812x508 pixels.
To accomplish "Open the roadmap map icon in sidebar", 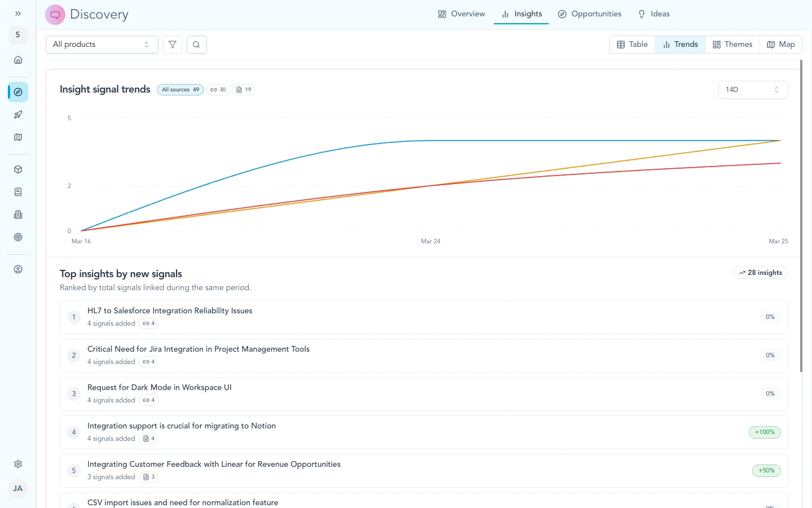I will pos(17,137).
